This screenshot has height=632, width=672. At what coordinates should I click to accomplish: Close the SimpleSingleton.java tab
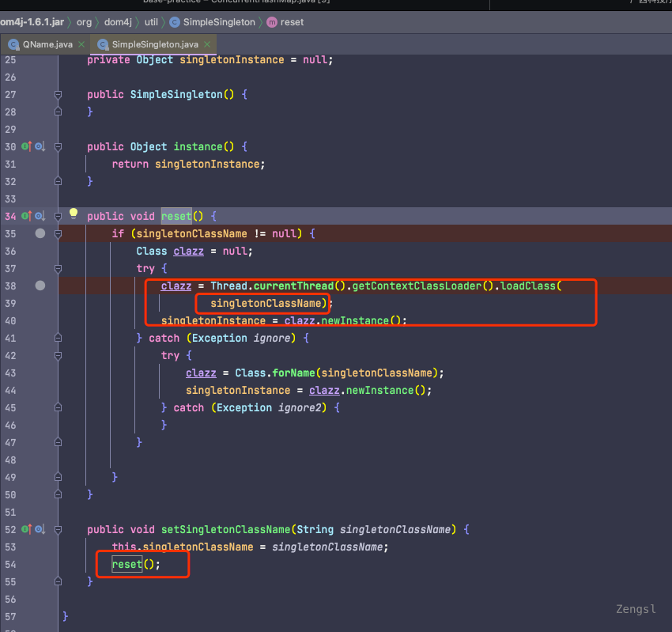point(207,44)
